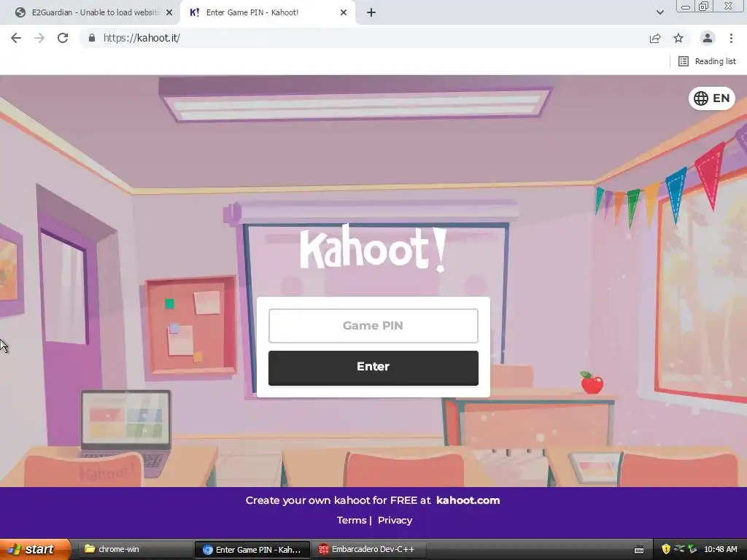The width and height of the screenshot is (747, 560).
Task: Bookmark this page with star
Action: pyautogui.click(x=678, y=38)
